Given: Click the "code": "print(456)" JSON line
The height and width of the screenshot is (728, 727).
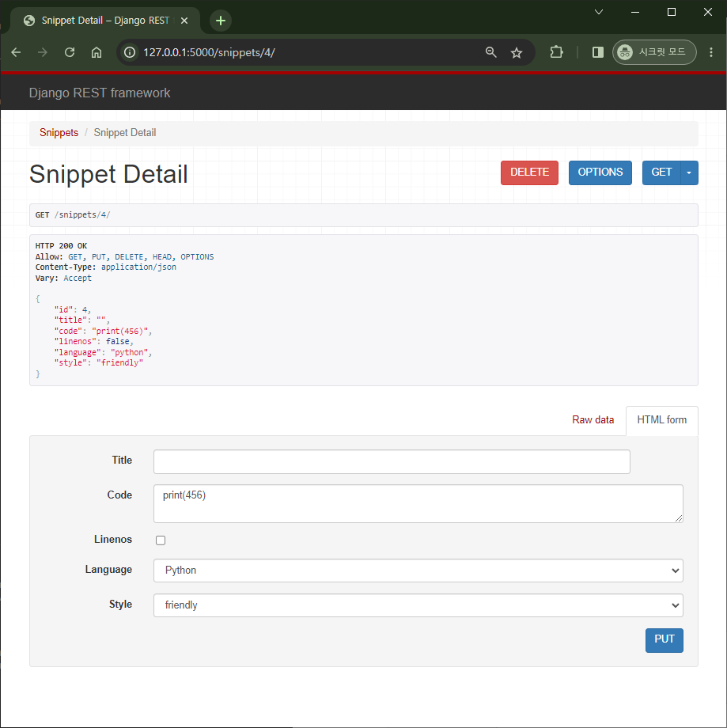Looking at the screenshot, I should tap(103, 331).
